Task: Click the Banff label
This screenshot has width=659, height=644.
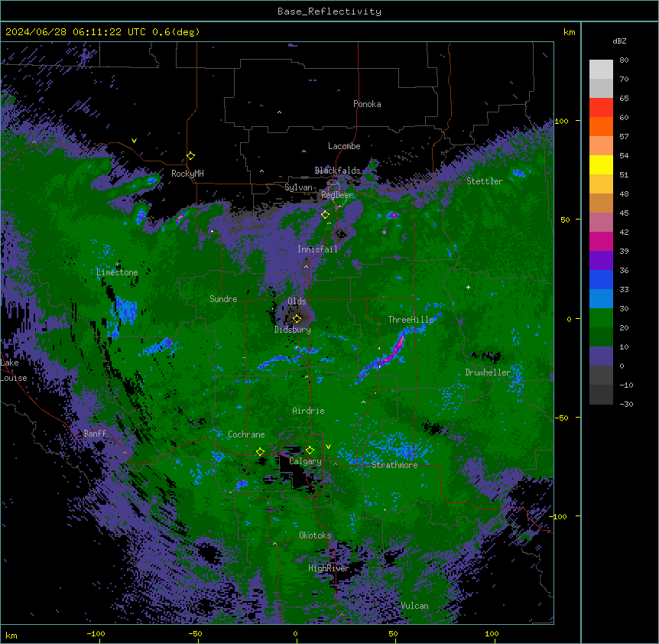Action: tap(95, 434)
